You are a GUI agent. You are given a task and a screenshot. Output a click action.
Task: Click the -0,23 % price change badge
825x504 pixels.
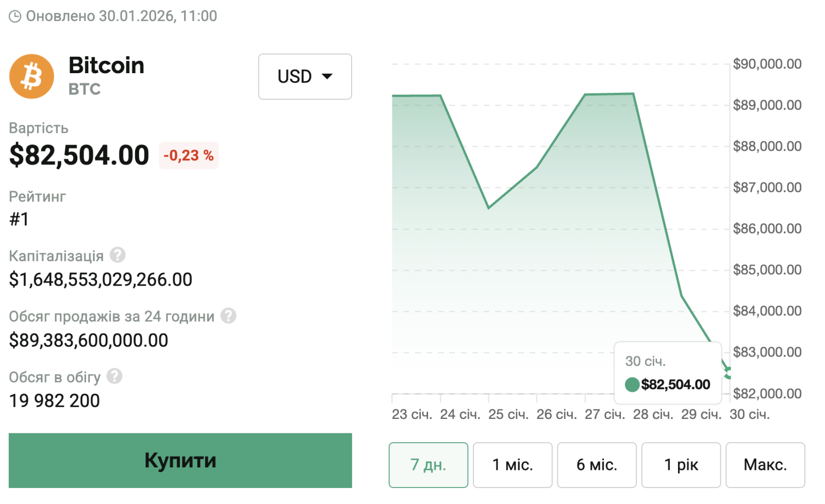(189, 156)
